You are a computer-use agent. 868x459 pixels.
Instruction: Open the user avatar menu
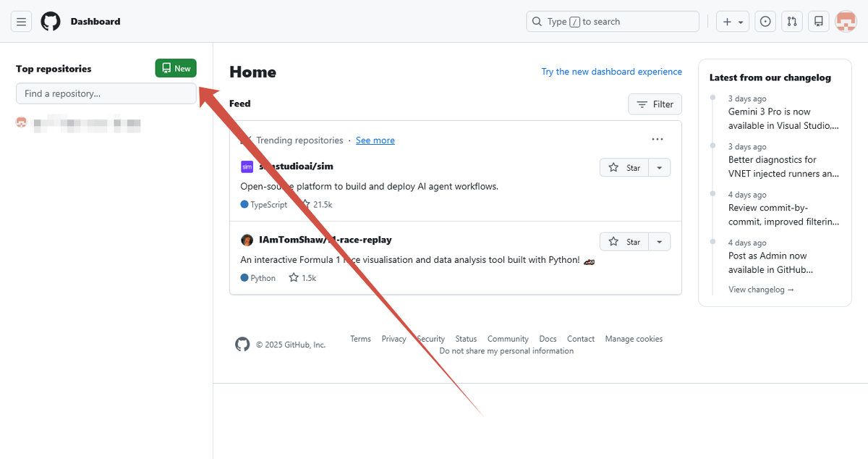[846, 22]
